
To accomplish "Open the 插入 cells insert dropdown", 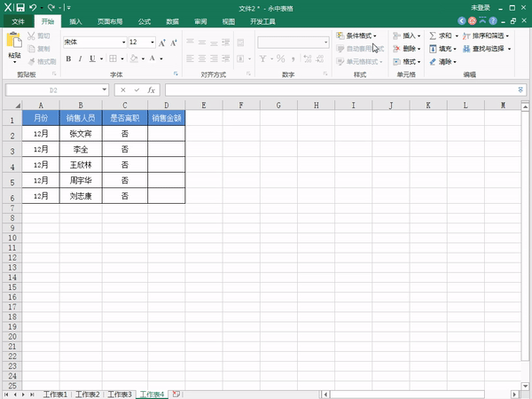I will tap(407, 35).
